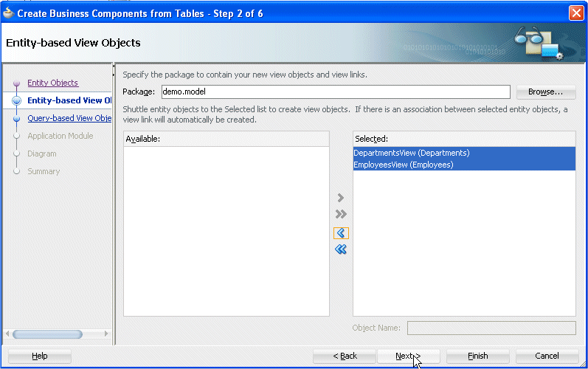
Task: Click the single right-arrow add shuttle button
Action: tap(341, 198)
